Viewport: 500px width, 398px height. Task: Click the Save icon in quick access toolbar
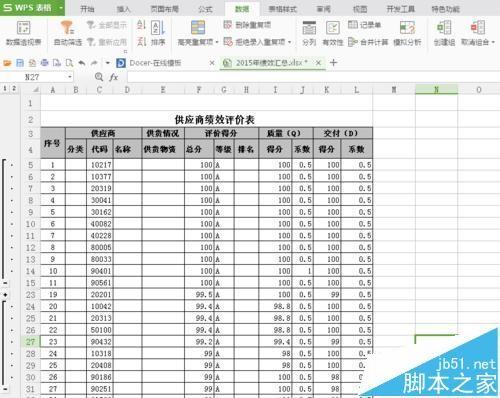20,63
